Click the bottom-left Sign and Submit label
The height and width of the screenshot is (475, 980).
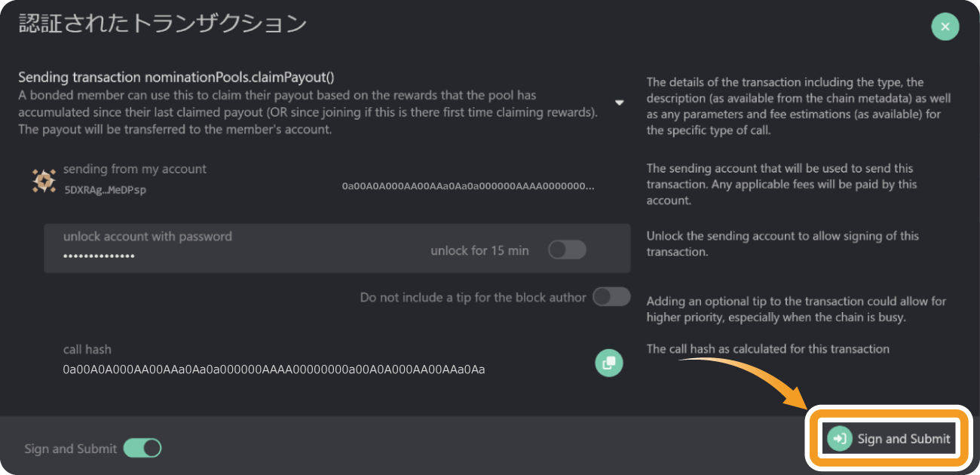pos(71,449)
